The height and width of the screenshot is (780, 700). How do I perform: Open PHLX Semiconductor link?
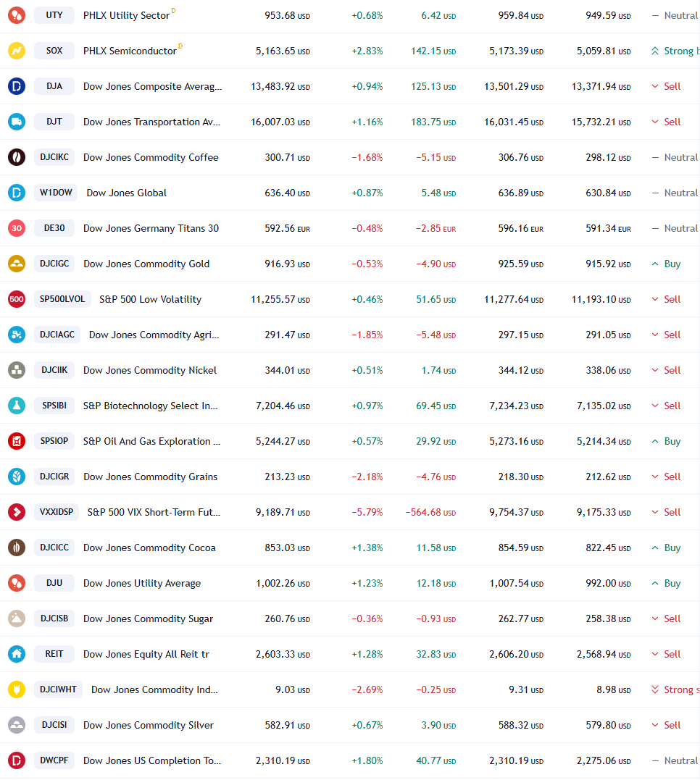pyautogui.click(x=130, y=51)
